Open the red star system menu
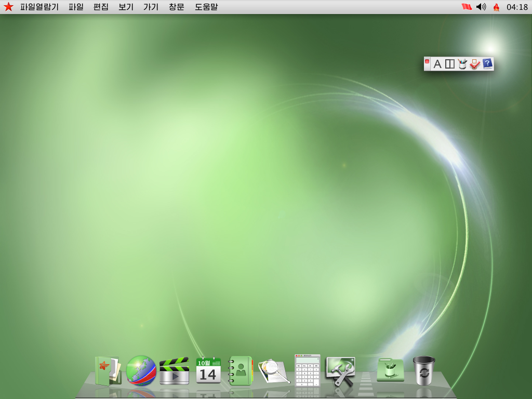Screen dimensions: 532x399 click(8, 7)
